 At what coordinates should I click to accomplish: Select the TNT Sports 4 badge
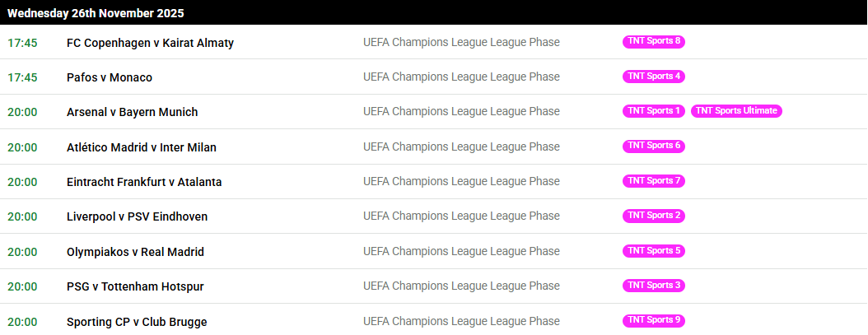click(x=654, y=77)
